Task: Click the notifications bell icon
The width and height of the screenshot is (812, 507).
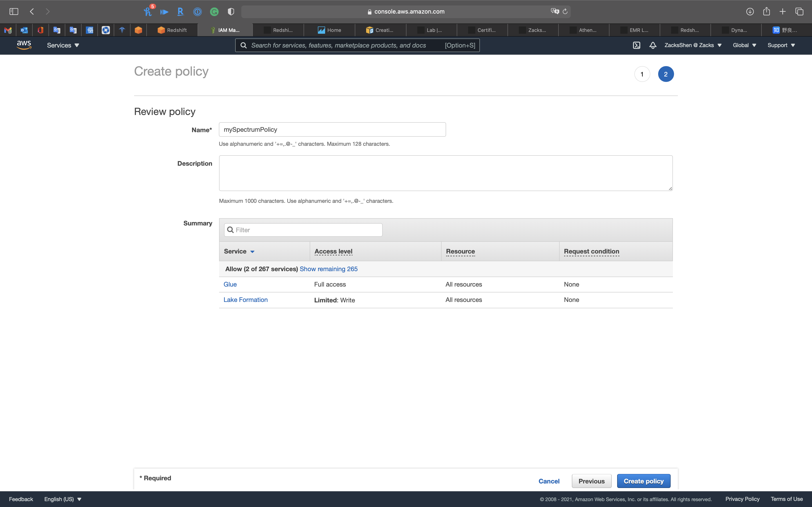Action: click(653, 45)
